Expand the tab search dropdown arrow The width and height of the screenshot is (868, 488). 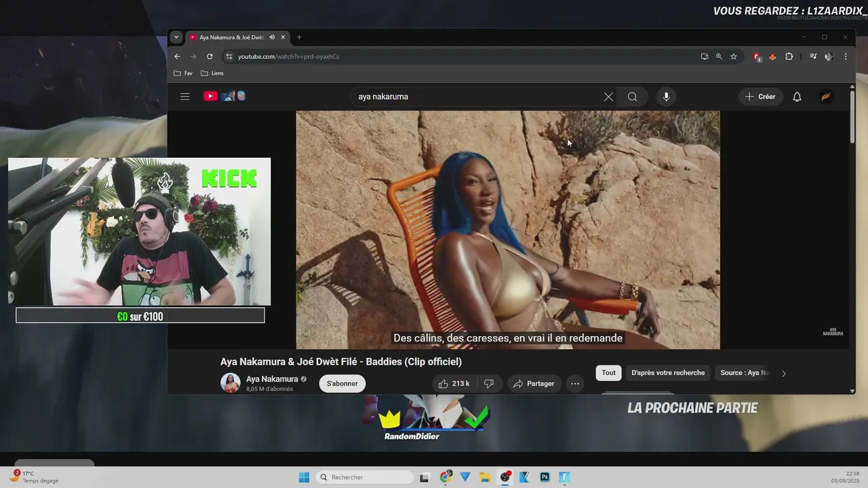click(176, 37)
